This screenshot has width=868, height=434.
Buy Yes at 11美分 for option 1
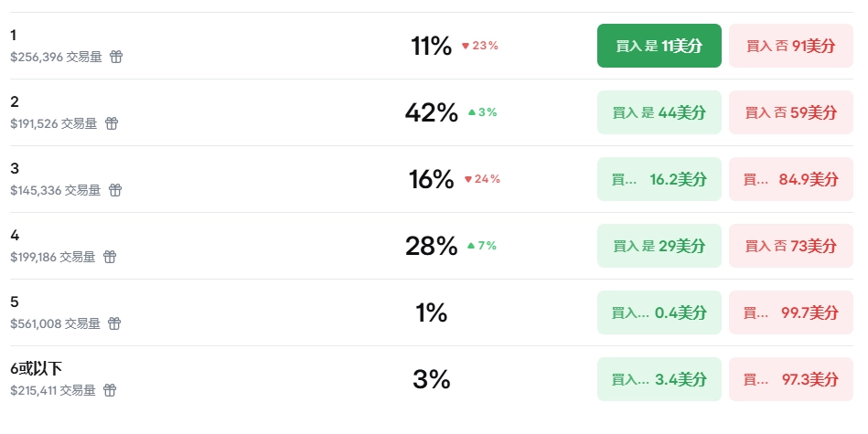coord(659,46)
